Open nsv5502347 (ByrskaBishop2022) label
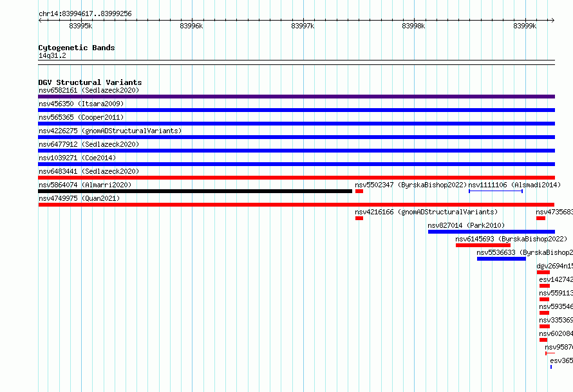Screen dimensions: 573x392 [x=411, y=185]
